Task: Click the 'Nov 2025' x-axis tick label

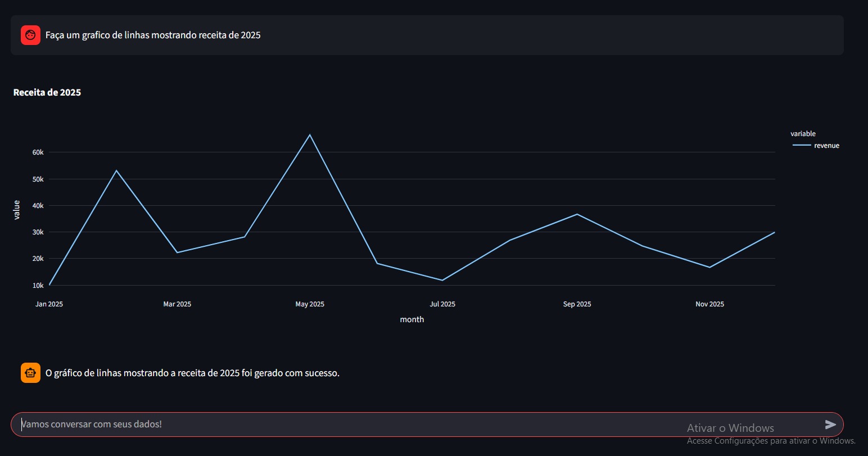Action: click(x=709, y=304)
